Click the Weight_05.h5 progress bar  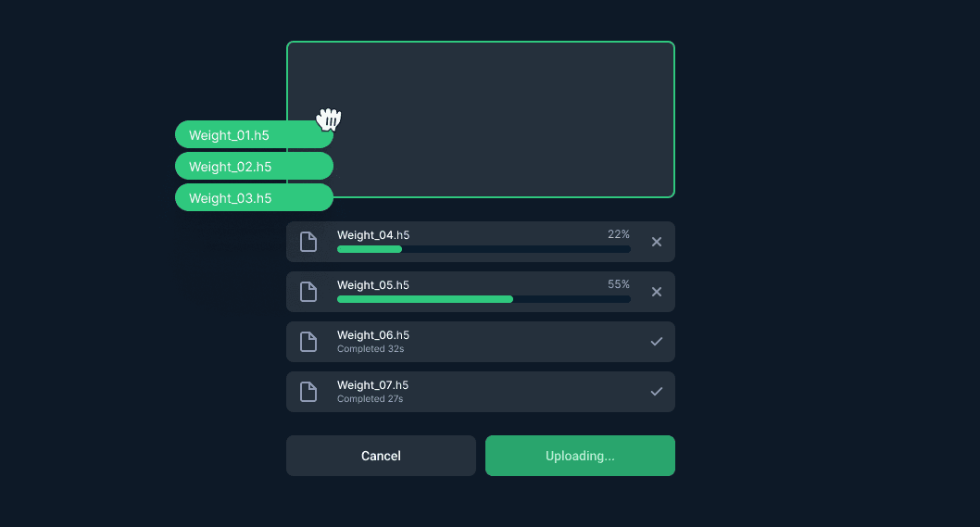[x=484, y=299]
